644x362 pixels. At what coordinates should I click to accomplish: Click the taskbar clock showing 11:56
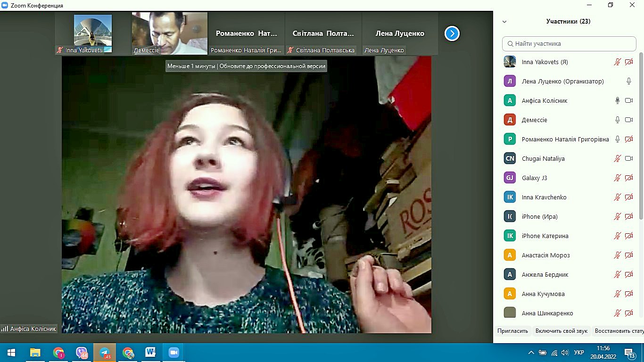coord(603,348)
